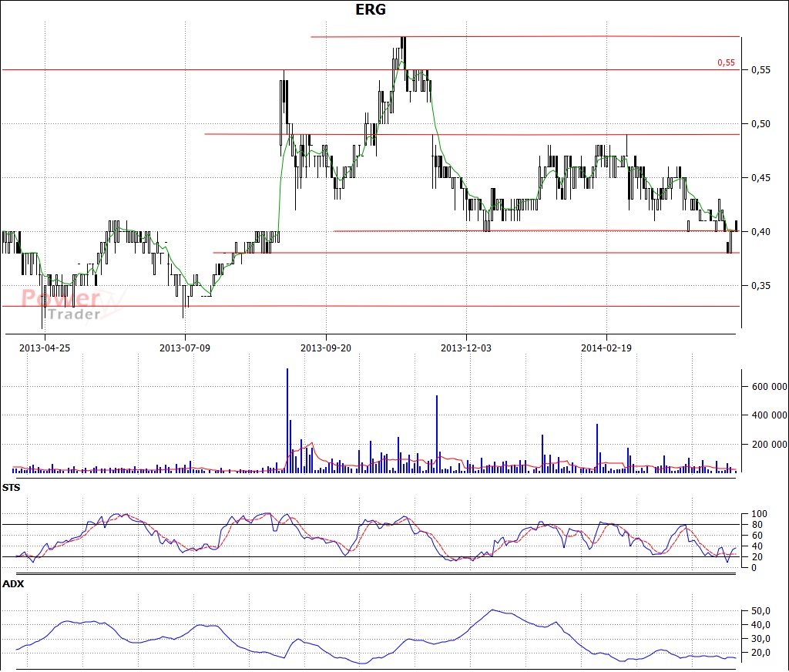Click the STS indicator label
This screenshot has width=789, height=672.
[x=11, y=487]
